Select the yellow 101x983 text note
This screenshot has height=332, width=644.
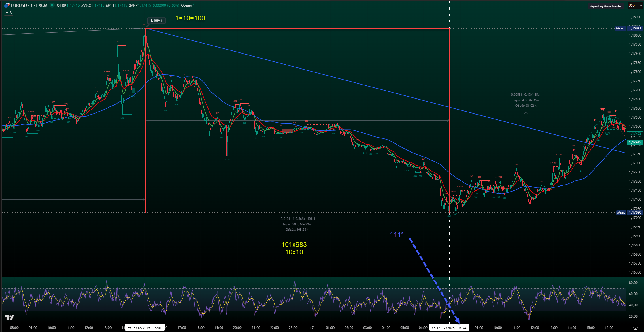pyautogui.click(x=294, y=245)
